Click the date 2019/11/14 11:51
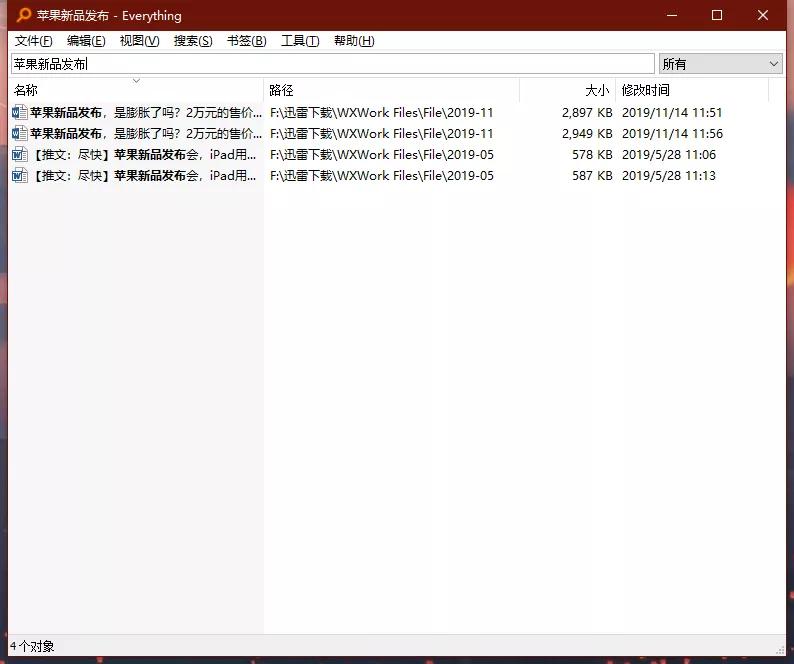The width and height of the screenshot is (794, 664). 672,112
